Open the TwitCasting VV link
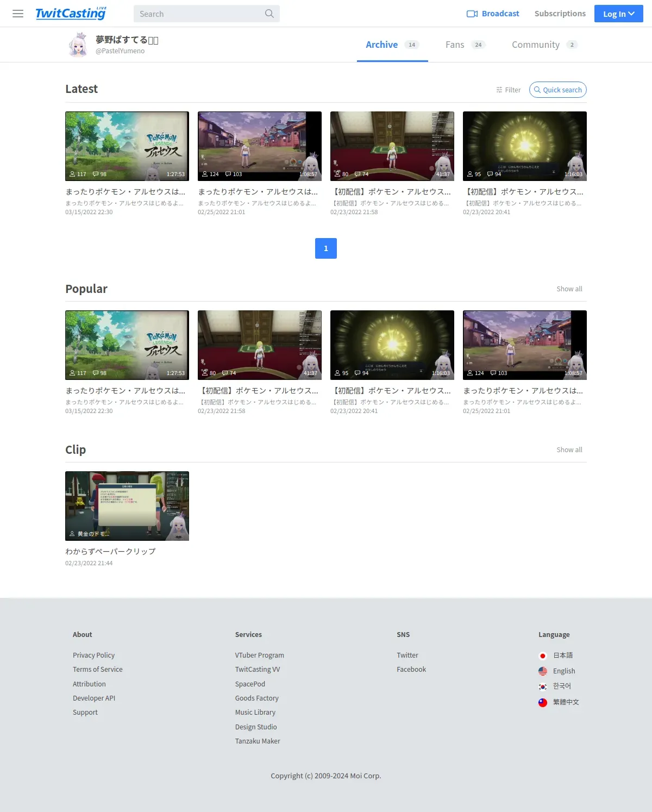 click(x=258, y=670)
